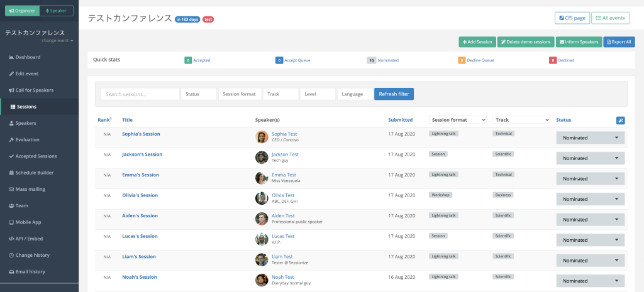
Task: Change status dropdown for Sophia's Session
Action: [x=590, y=138]
